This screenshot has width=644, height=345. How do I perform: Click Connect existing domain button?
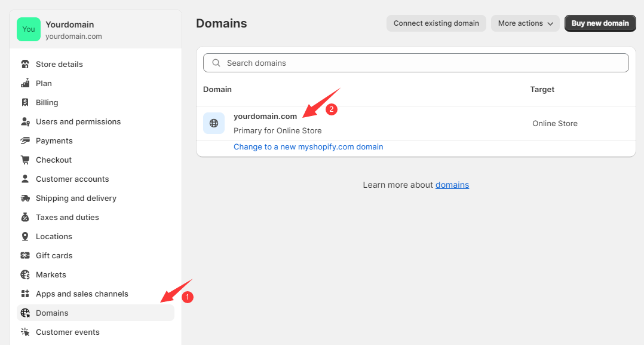[x=436, y=23]
